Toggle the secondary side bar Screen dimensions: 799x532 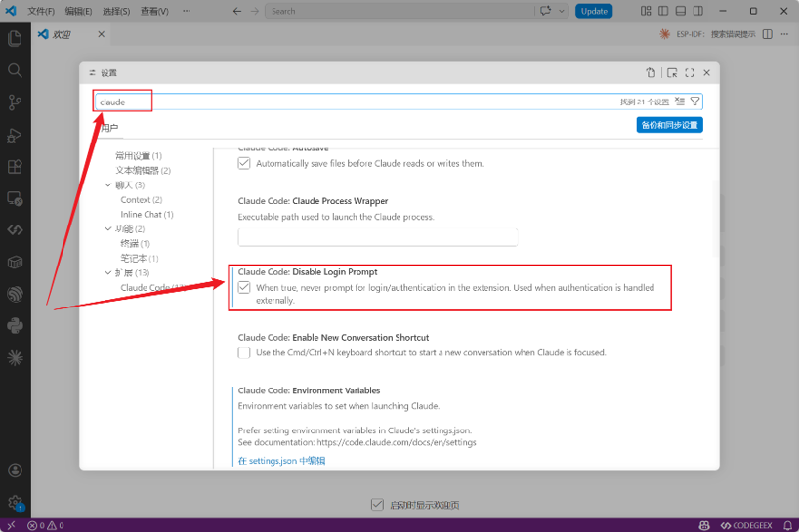coord(698,11)
